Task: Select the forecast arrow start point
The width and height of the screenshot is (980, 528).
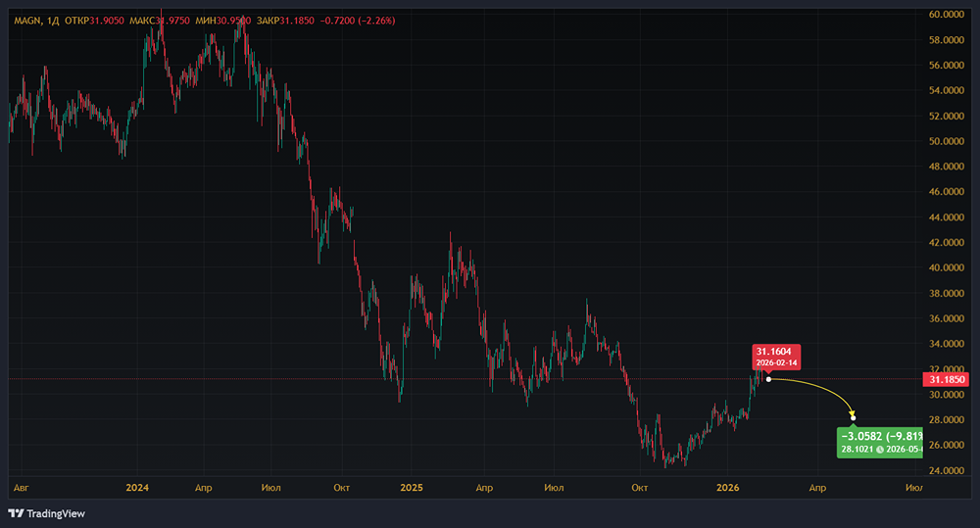Action: [768, 379]
